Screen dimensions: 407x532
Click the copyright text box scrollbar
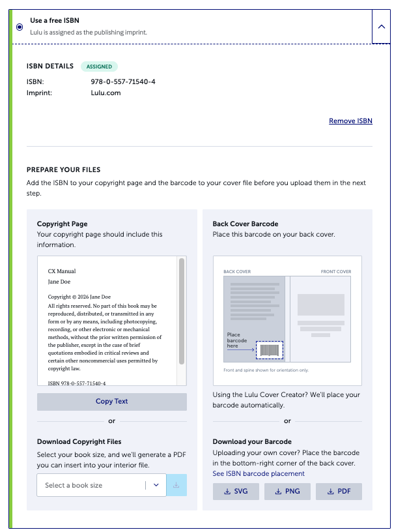tap(182, 311)
